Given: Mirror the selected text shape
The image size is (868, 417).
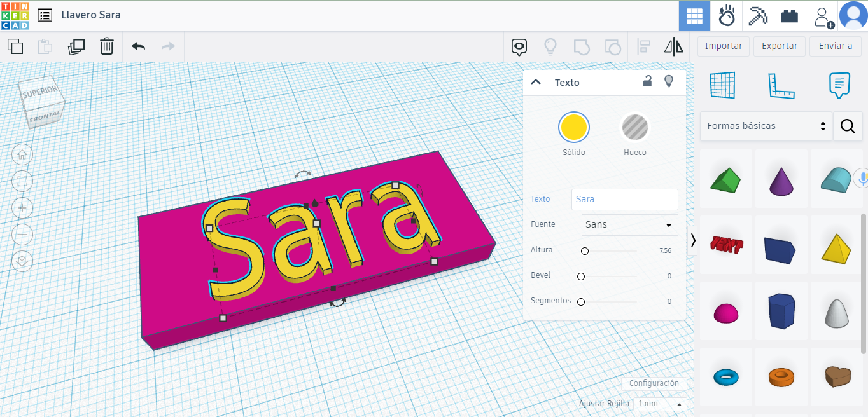Looking at the screenshot, I should (673, 46).
